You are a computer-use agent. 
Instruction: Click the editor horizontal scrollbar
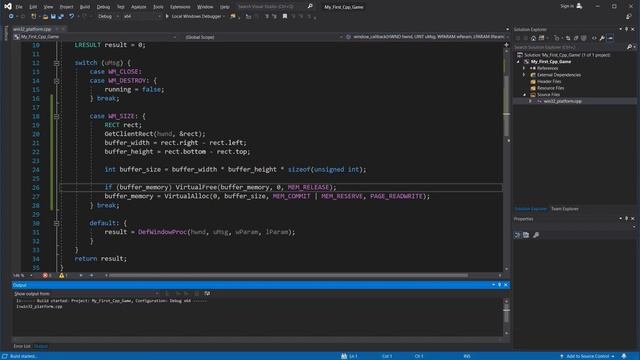pyautogui.click(x=288, y=276)
